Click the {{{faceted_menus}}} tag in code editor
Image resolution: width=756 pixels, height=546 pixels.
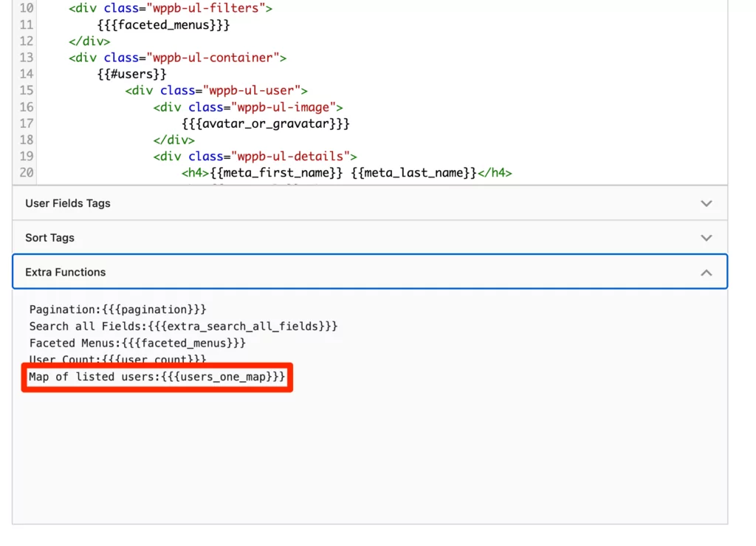click(163, 24)
